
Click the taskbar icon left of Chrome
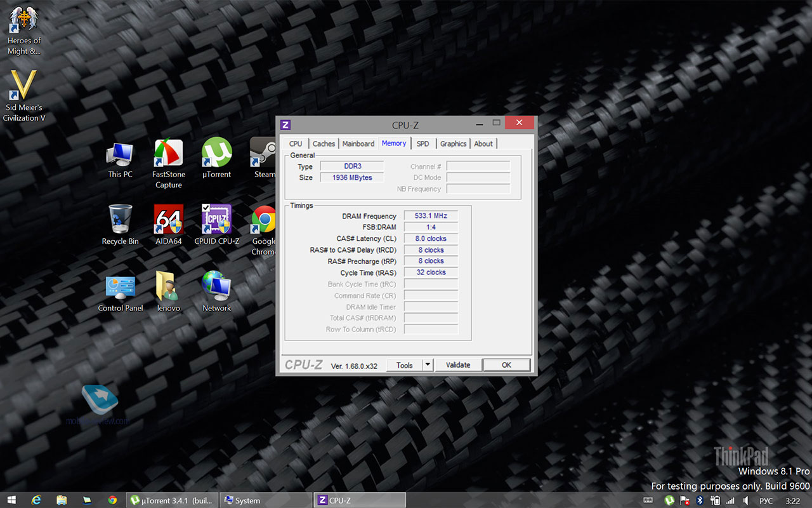tap(87, 500)
